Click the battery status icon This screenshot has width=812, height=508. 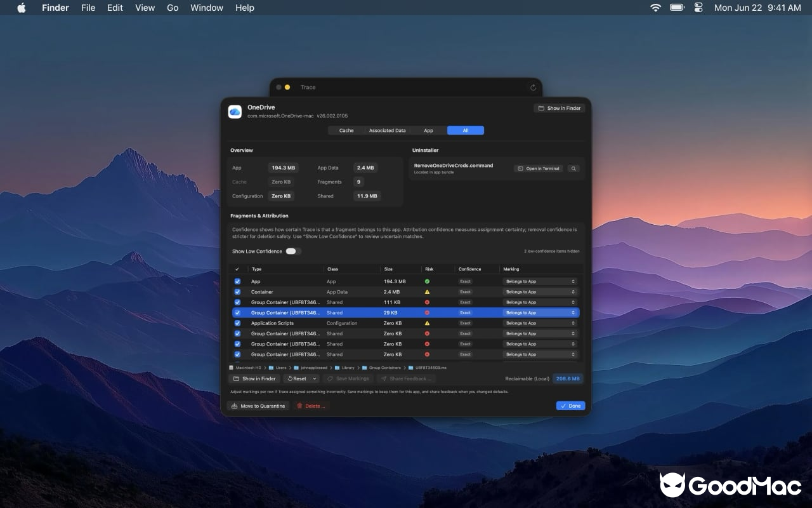(x=677, y=8)
